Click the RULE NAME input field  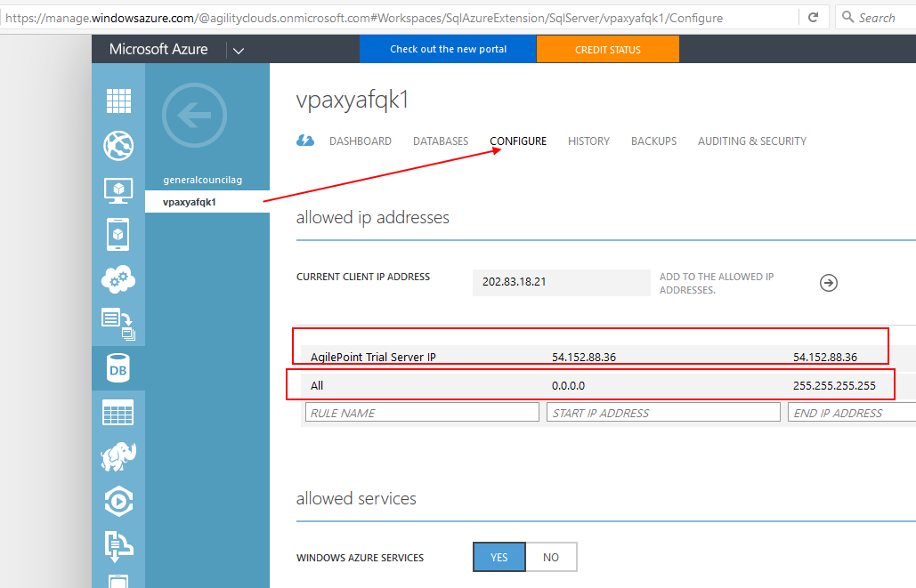click(422, 411)
